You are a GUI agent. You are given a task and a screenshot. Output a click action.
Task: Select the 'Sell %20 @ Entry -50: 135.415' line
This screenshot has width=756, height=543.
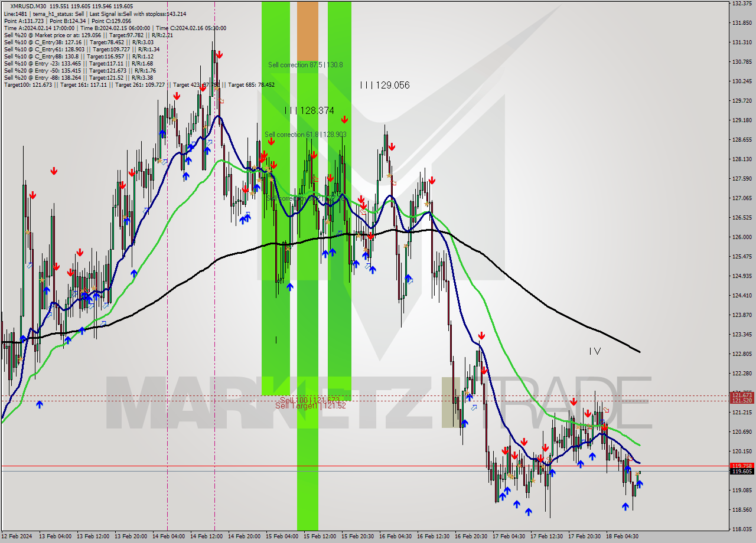(x=80, y=70)
